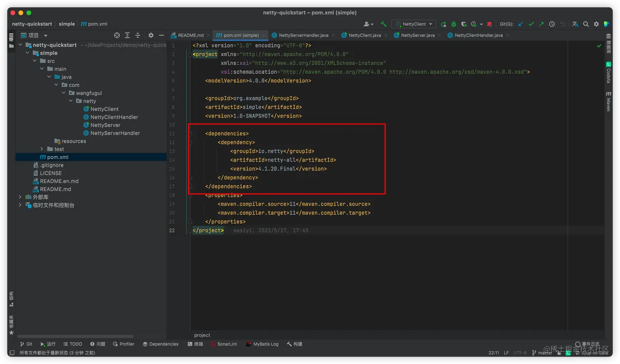Expand the test folder
This screenshot has height=364, width=620.
(x=42, y=149)
